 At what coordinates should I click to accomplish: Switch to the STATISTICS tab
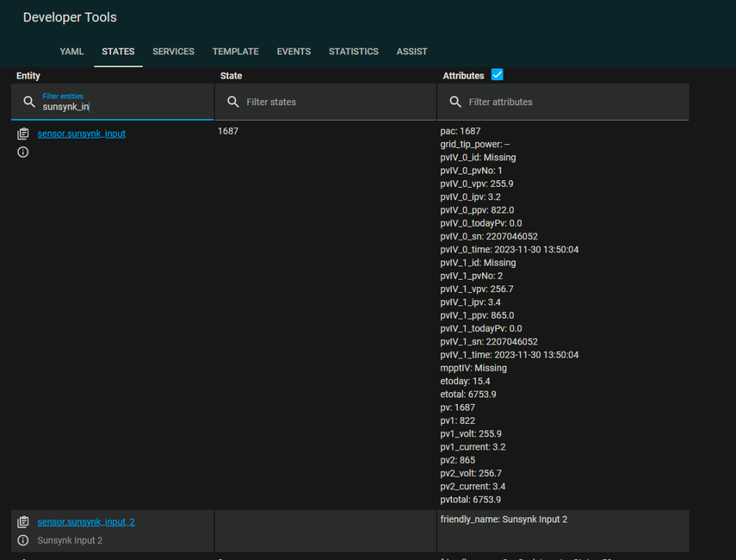353,52
